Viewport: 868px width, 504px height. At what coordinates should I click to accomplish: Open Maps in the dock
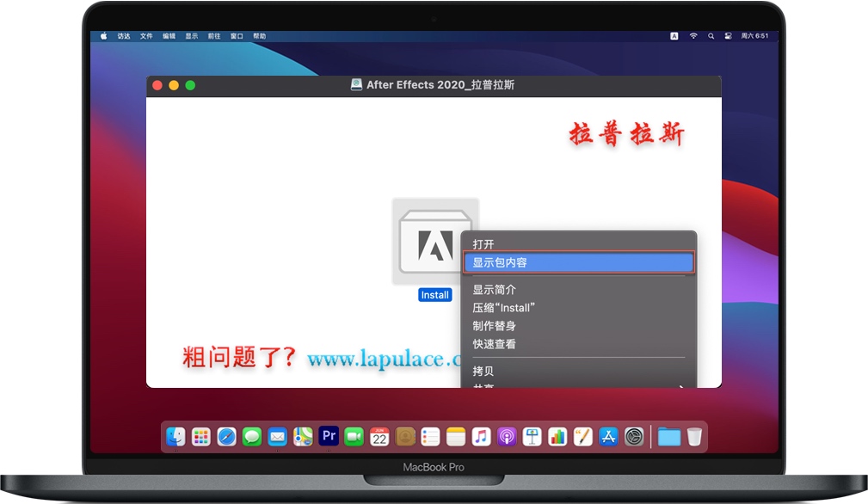pos(303,437)
